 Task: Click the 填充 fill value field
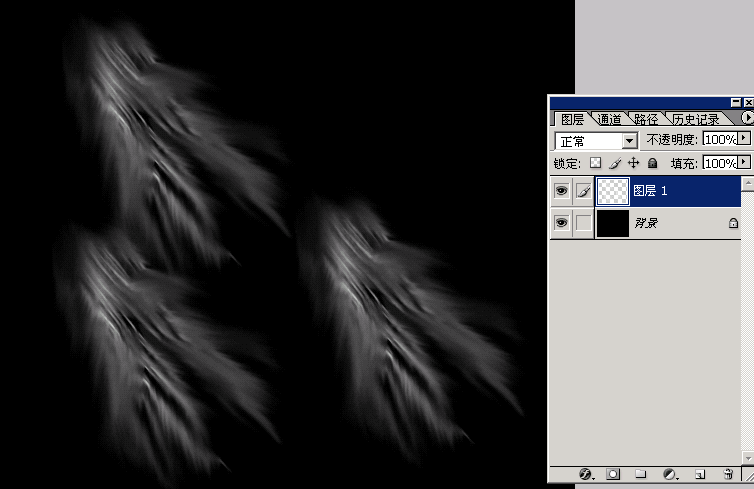(x=719, y=163)
